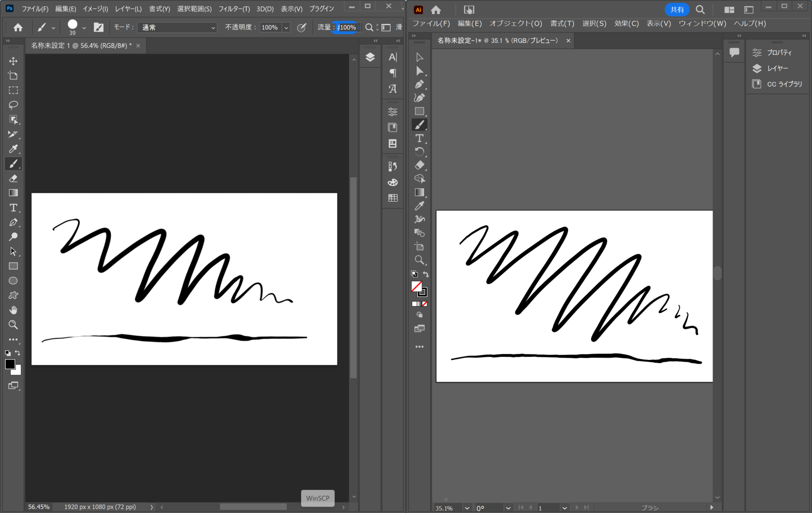Viewport: 812px width, 513px height.
Task: Select the Illustrator Zoom tool
Action: click(419, 260)
